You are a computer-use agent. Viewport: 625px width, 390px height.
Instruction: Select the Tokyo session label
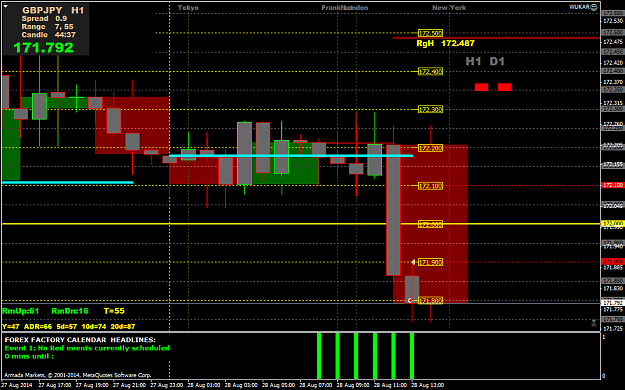tap(188, 8)
